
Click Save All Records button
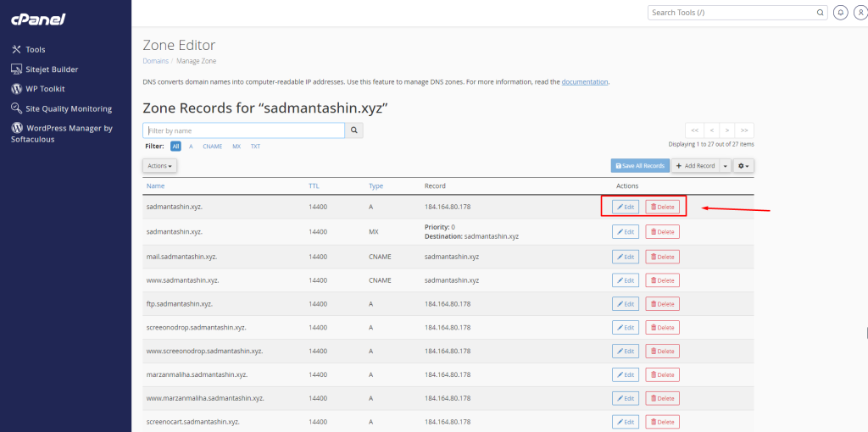[x=639, y=166]
